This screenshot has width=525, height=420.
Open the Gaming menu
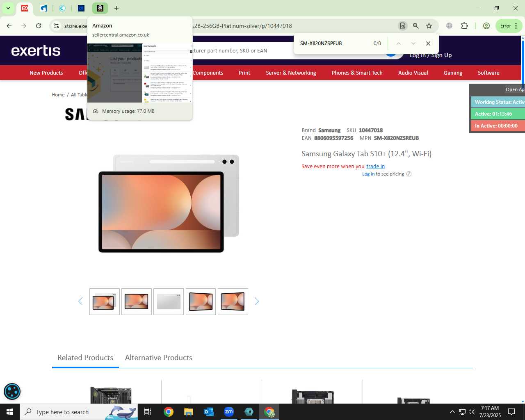(453, 73)
